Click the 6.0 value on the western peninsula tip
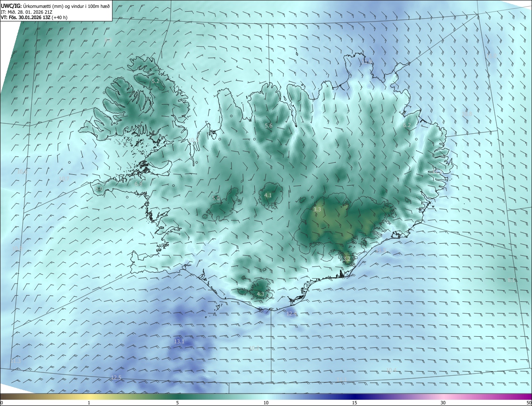The height and width of the screenshot is (406, 532). (99, 189)
